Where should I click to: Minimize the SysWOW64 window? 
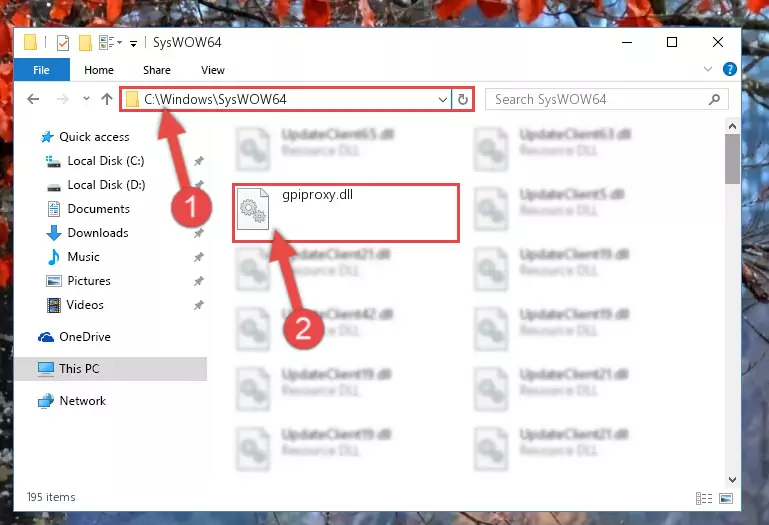(627, 43)
